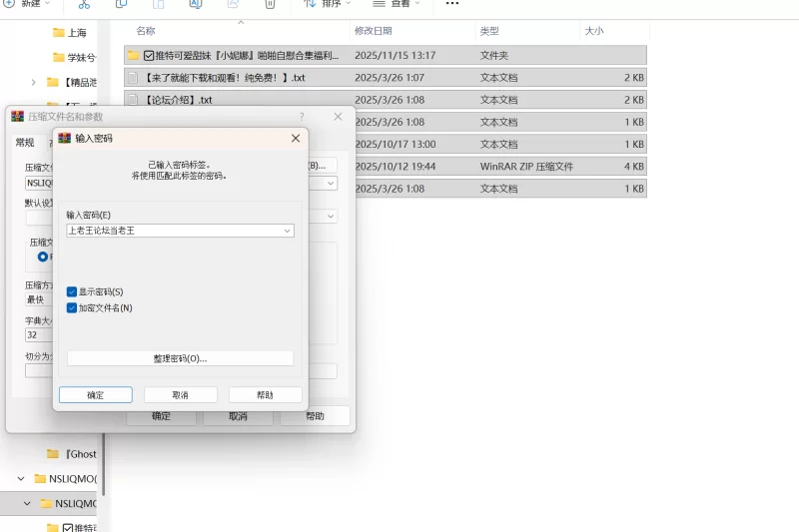The image size is (799, 532).
Task: Click the 整理密码(O)... button
Action: (180, 358)
